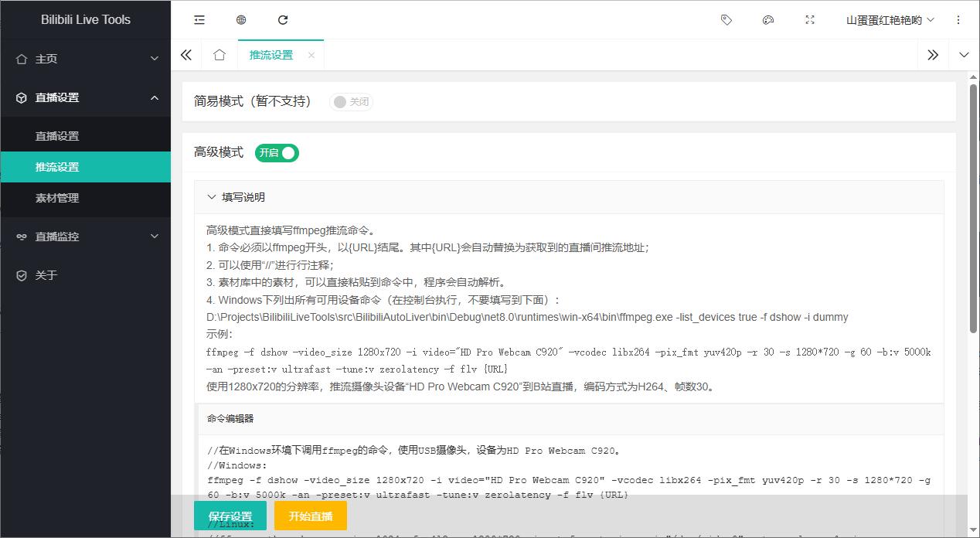Collapse the sidebar menu icon

pyautogui.click(x=199, y=20)
